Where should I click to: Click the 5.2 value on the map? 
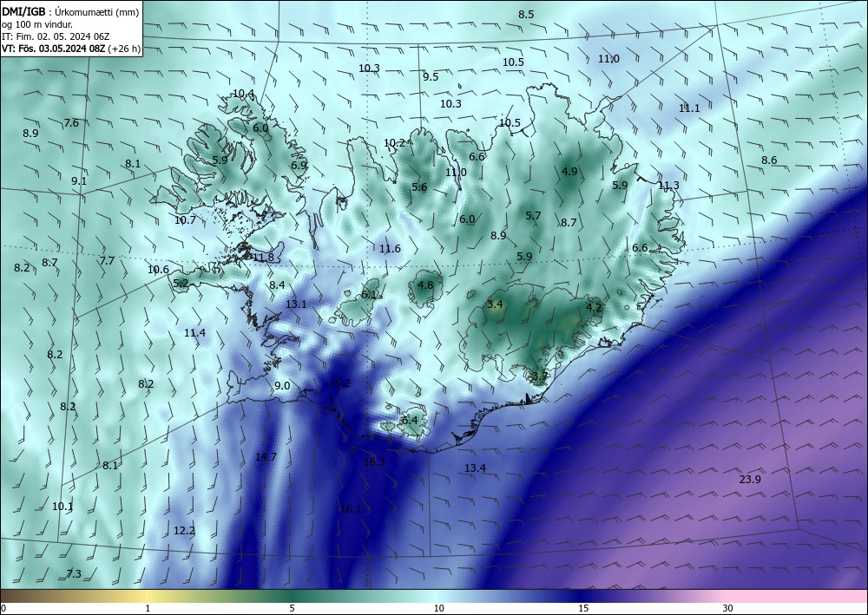(181, 284)
